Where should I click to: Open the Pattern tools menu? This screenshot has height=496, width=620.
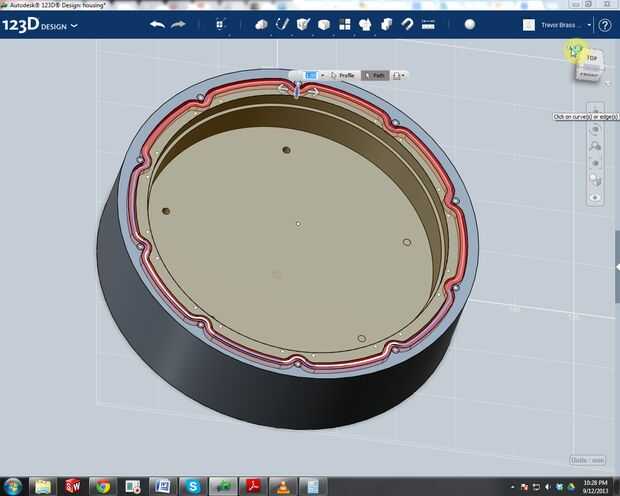click(345, 25)
